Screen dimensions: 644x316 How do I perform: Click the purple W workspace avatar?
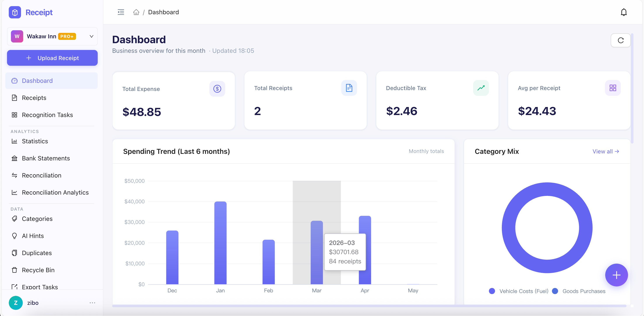(17, 36)
